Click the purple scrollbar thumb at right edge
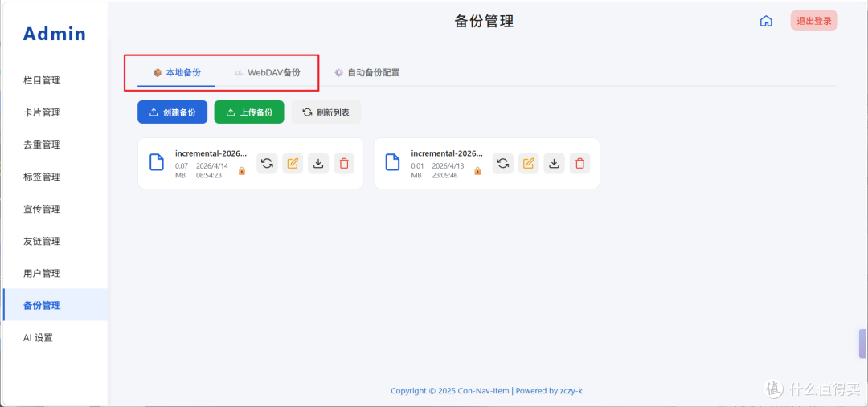The width and height of the screenshot is (868, 407). (862, 344)
